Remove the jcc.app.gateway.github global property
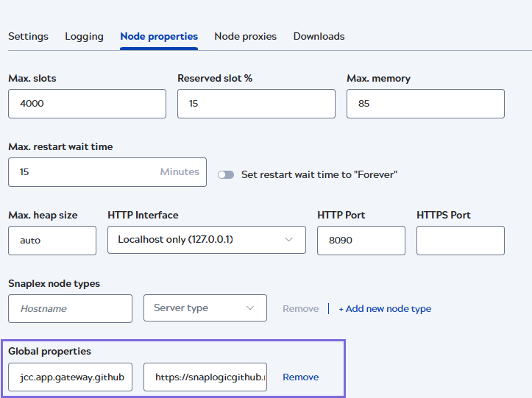 point(301,377)
